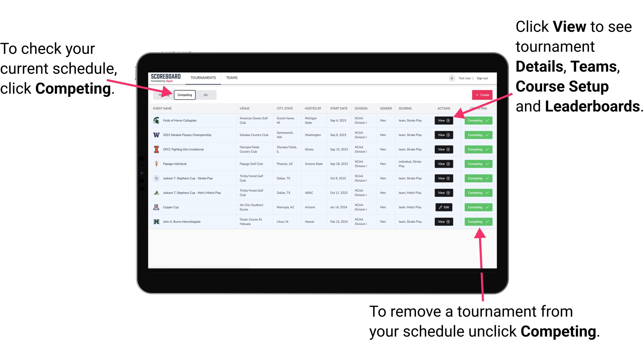This screenshot has height=346, width=644.
Task: Click the View icon for John A. Burns Intercollegiate
Action: click(443, 222)
